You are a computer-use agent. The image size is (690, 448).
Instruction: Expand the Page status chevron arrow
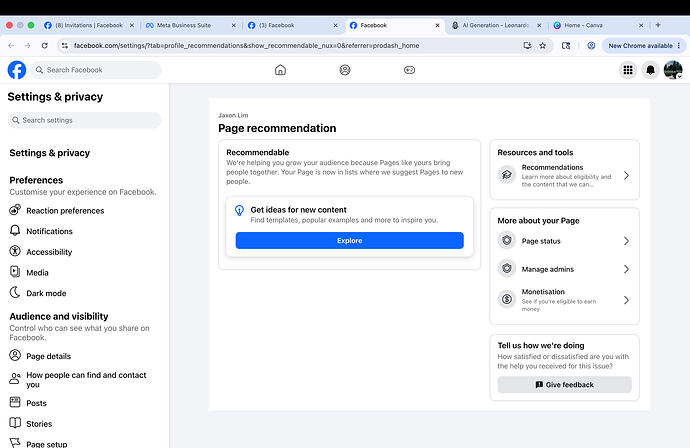[x=626, y=241]
